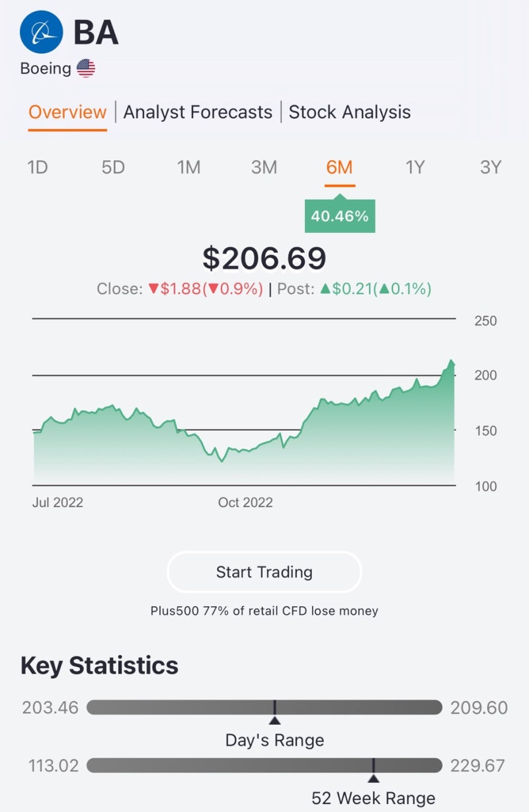Tap the Boeing logo icon
Image resolution: width=529 pixels, height=812 pixels.
[x=41, y=31]
